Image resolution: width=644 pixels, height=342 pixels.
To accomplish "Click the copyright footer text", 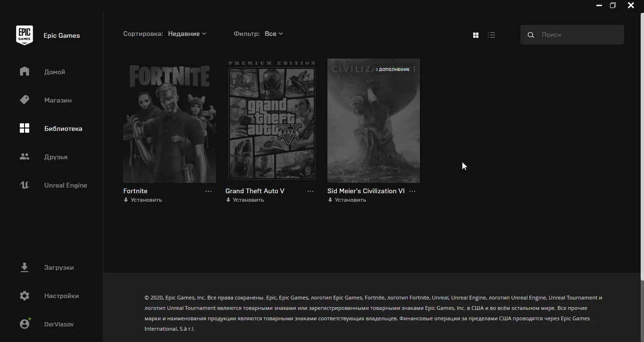I will point(373,313).
